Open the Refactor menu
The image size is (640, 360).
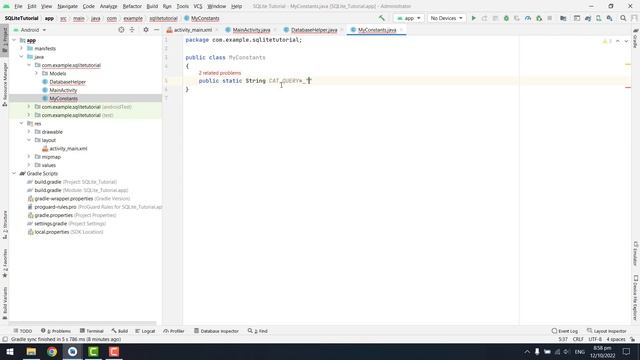tap(132, 6)
